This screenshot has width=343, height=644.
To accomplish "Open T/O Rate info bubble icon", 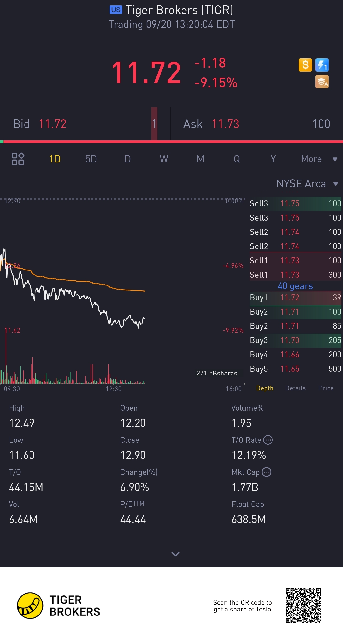I will [268, 440].
